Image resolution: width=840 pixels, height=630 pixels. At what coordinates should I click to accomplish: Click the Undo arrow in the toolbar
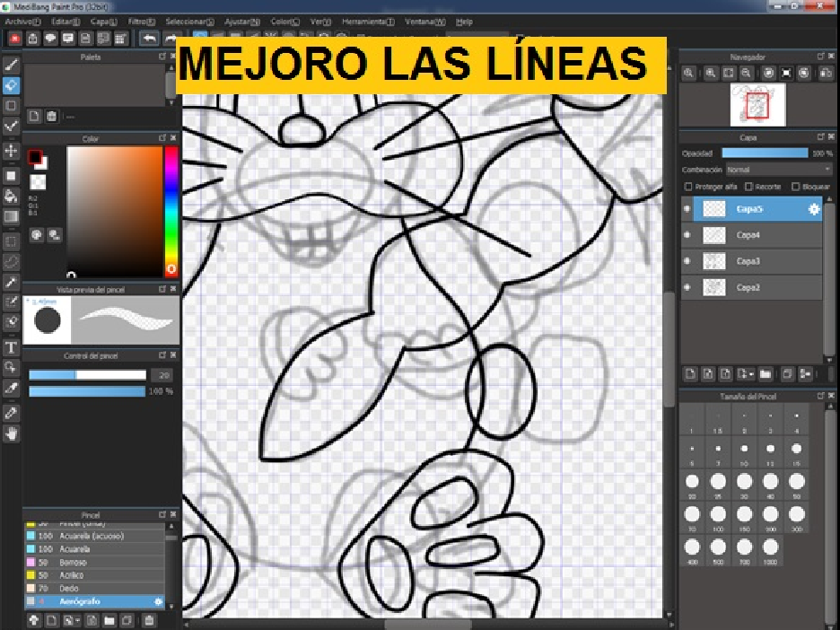click(x=150, y=39)
